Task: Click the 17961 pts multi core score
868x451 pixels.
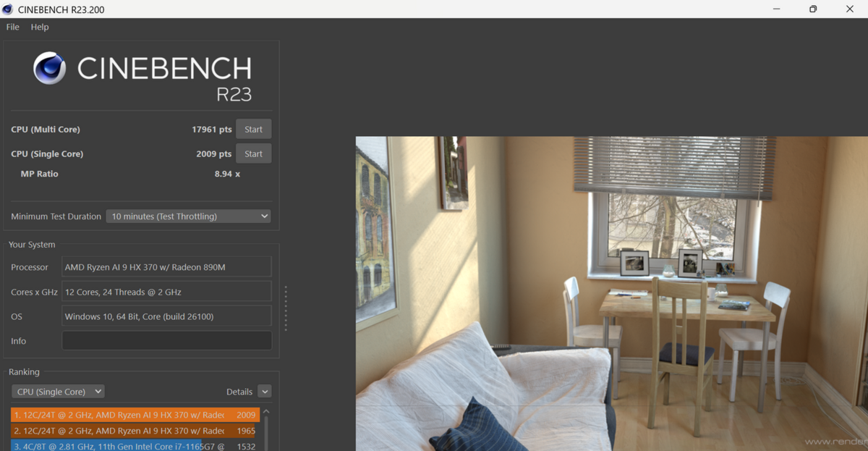Action: (x=212, y=130)
